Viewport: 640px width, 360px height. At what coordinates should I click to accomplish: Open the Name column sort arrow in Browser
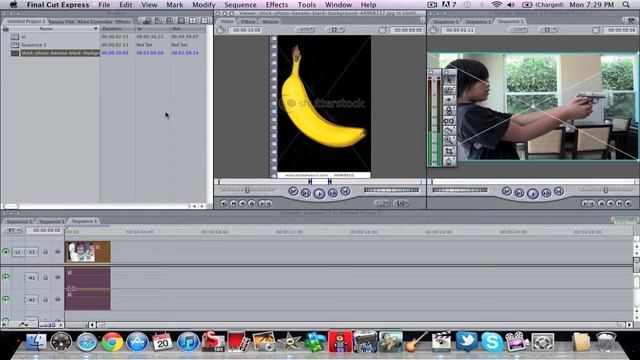click(x=96, y=29)
